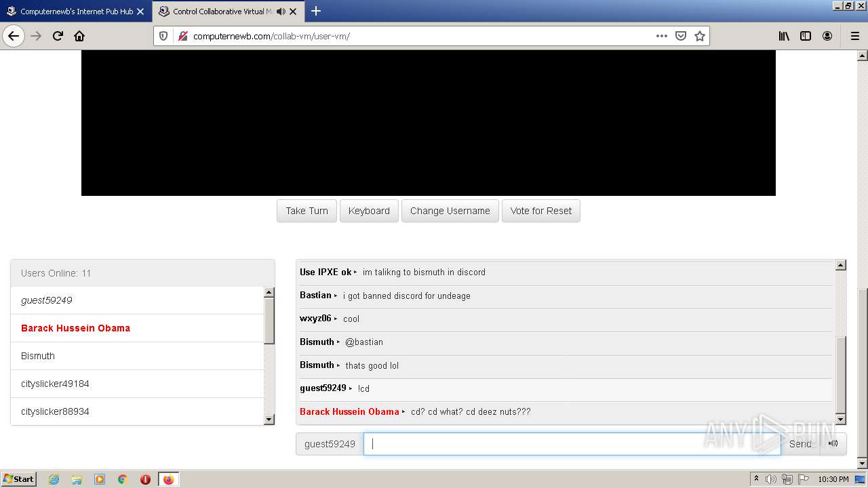
Task: Click users list scroll-down arrow
Action: coord(269,420)
